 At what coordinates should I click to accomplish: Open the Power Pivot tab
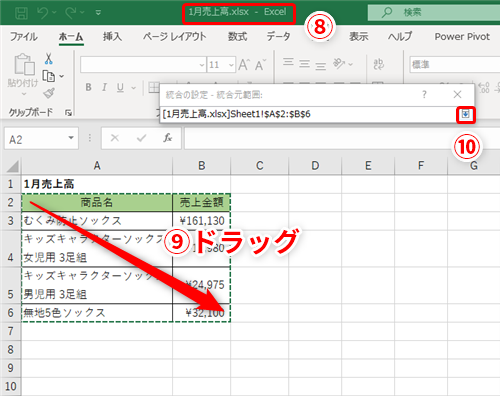[x=462, y=36]
